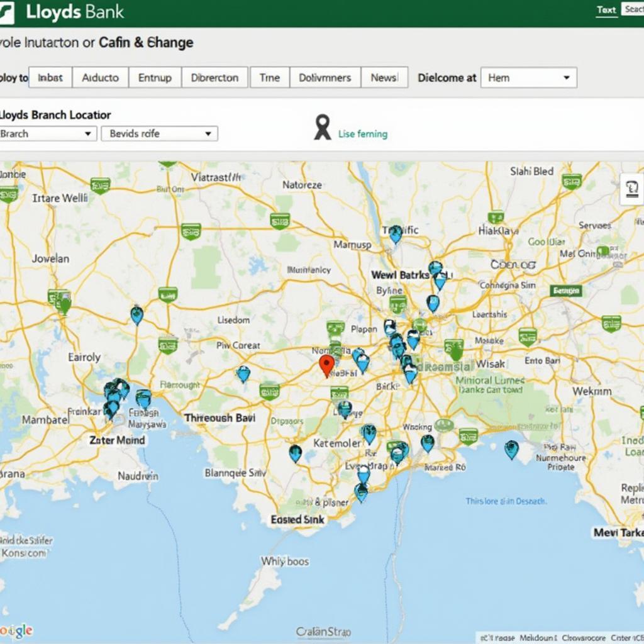
Task: Click the Wekmm map label
Action: coord(592,391)
